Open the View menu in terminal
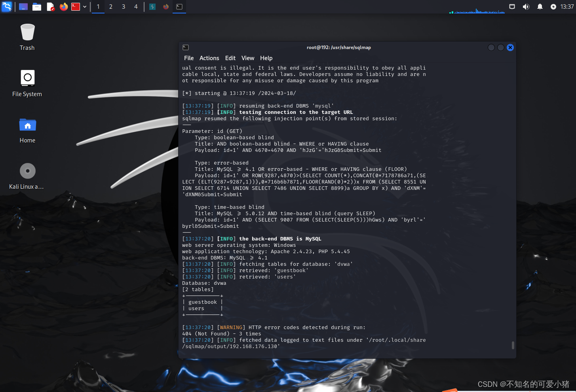This screenshot has width=576, height=392. (248, 58)
